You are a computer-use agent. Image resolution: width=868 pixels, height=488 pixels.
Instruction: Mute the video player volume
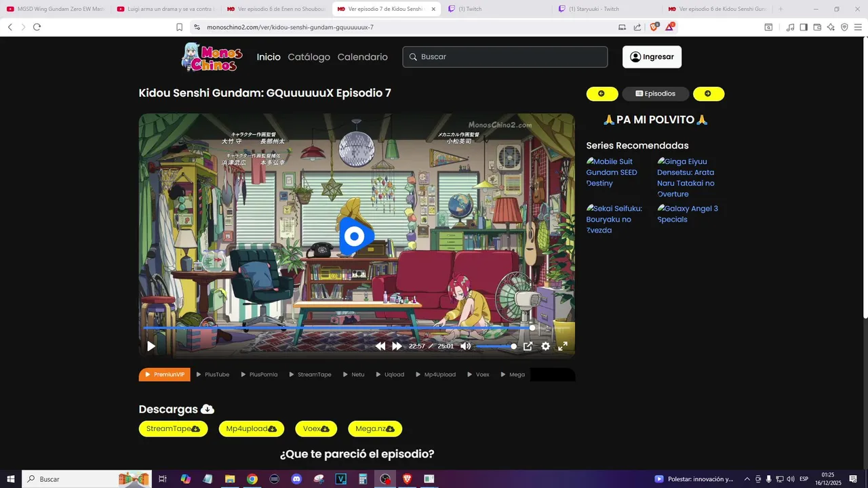(466, 346)
